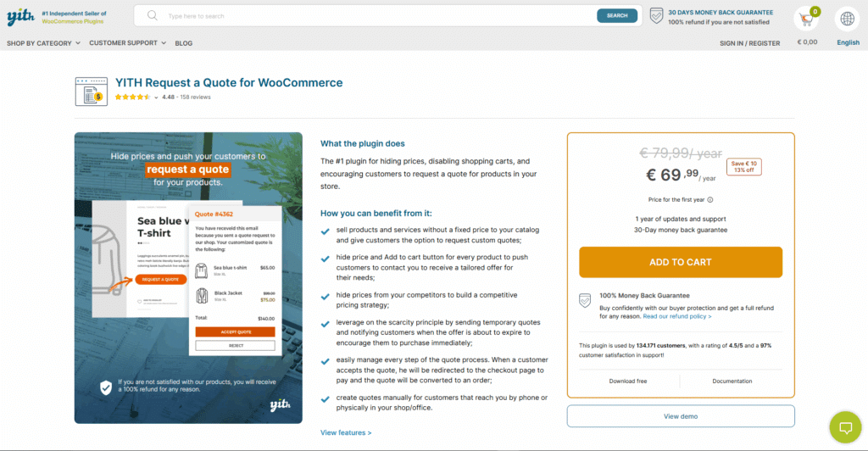Click the Search button

(616, 15)
